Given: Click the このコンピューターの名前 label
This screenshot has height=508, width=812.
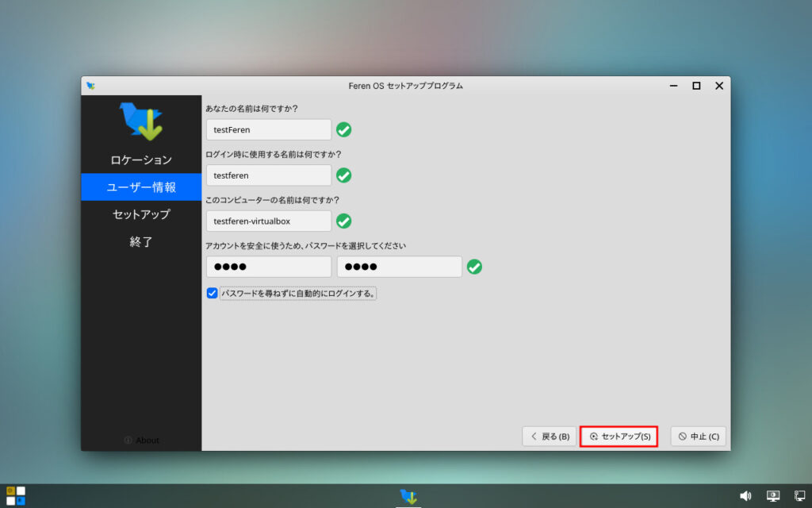Looking at the screenshot, I should coord(272,200).
